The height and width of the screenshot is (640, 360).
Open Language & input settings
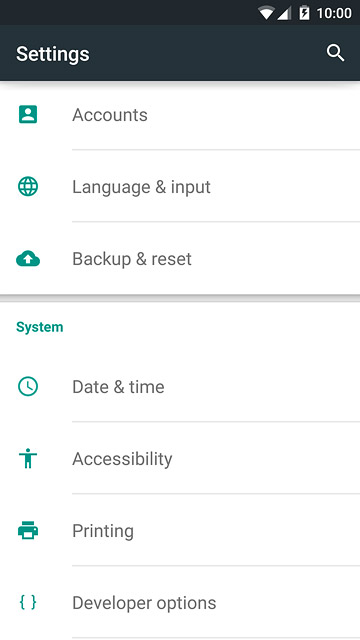(x=180, y=187)
